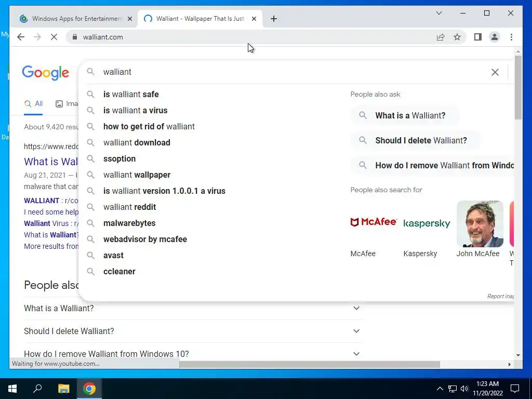Go back with the browser back arrow
Image resolution: width=532 pixels, height=399 pixels.
[x=21, y=37]
